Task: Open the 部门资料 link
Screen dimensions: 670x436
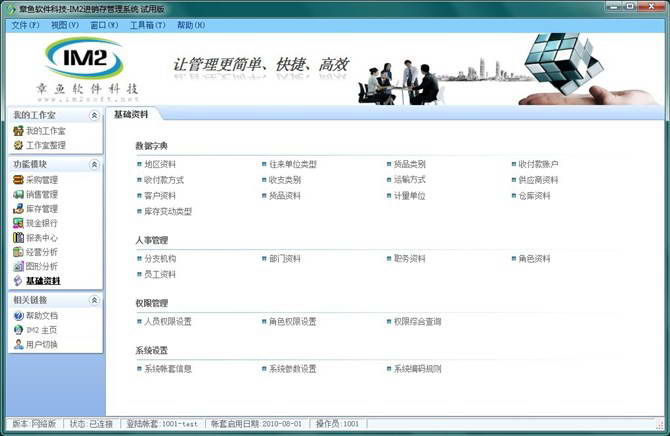Action: pos(285,259)
